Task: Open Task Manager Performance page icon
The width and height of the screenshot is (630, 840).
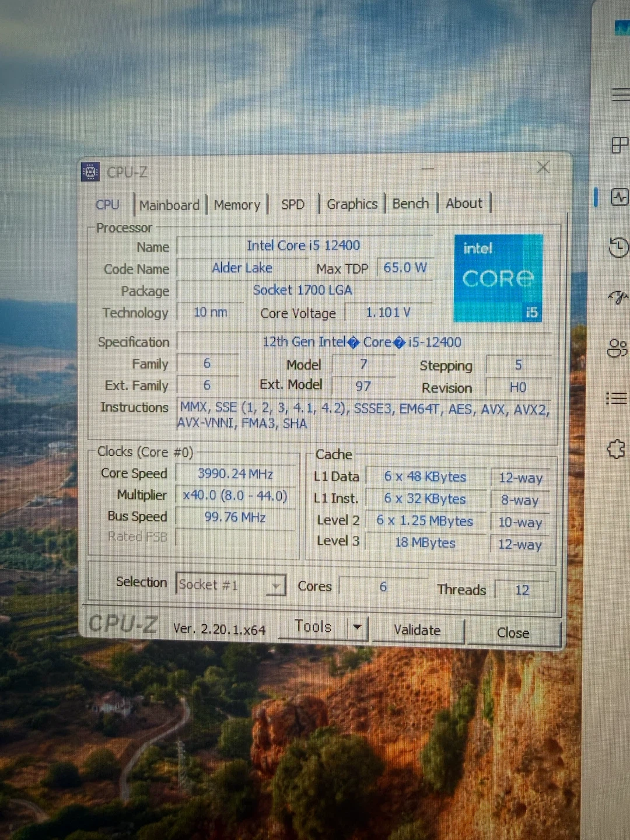Action: click(619, 197)
